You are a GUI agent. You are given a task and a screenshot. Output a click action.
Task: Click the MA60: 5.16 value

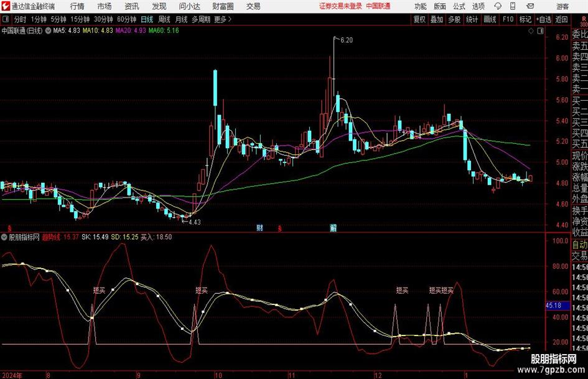(164, 30)
